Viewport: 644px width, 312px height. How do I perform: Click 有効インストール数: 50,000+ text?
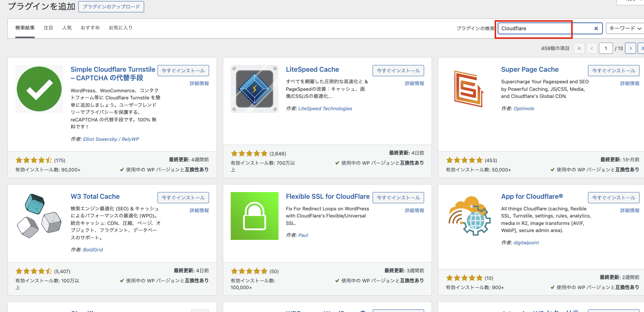coord(478,170)
